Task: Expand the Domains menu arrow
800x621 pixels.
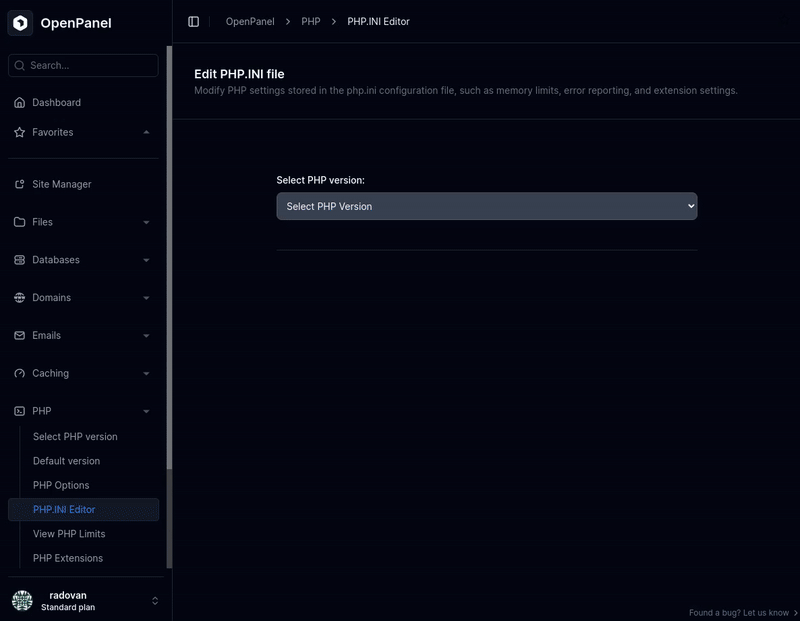Action: 146,298
